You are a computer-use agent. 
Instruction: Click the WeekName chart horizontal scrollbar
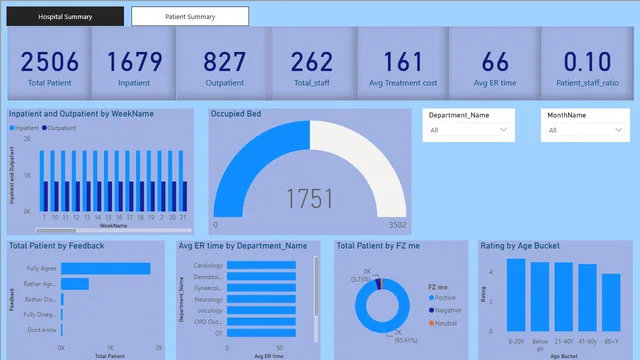56,231
